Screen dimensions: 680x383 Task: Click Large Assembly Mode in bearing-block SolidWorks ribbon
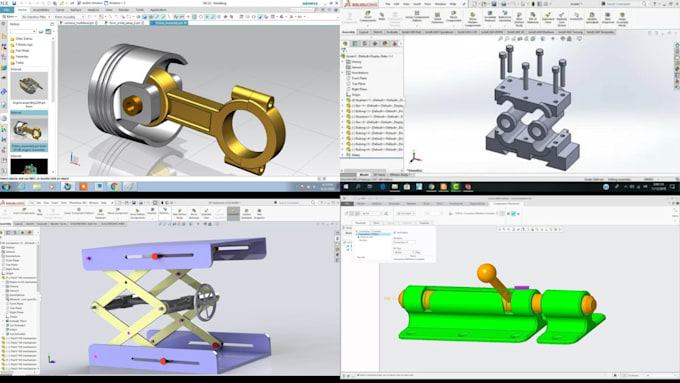pos(622,19)
